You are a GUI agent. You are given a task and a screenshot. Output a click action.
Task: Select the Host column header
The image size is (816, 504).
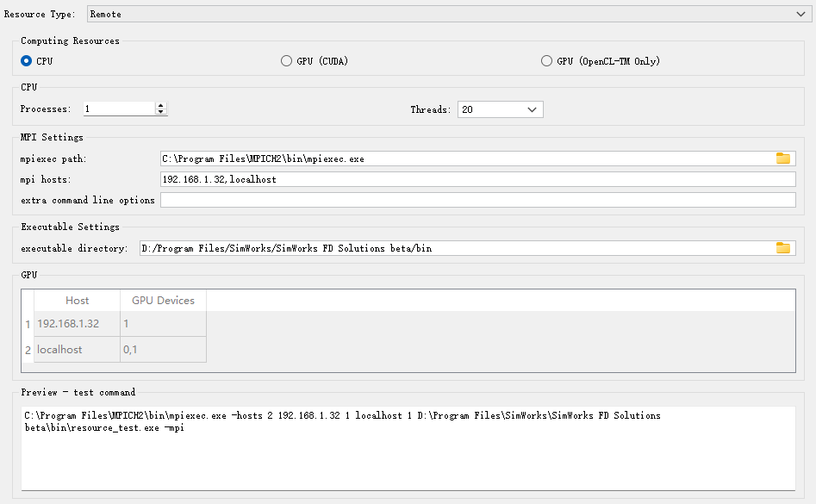pyautogui.click(x=77, y=300)
